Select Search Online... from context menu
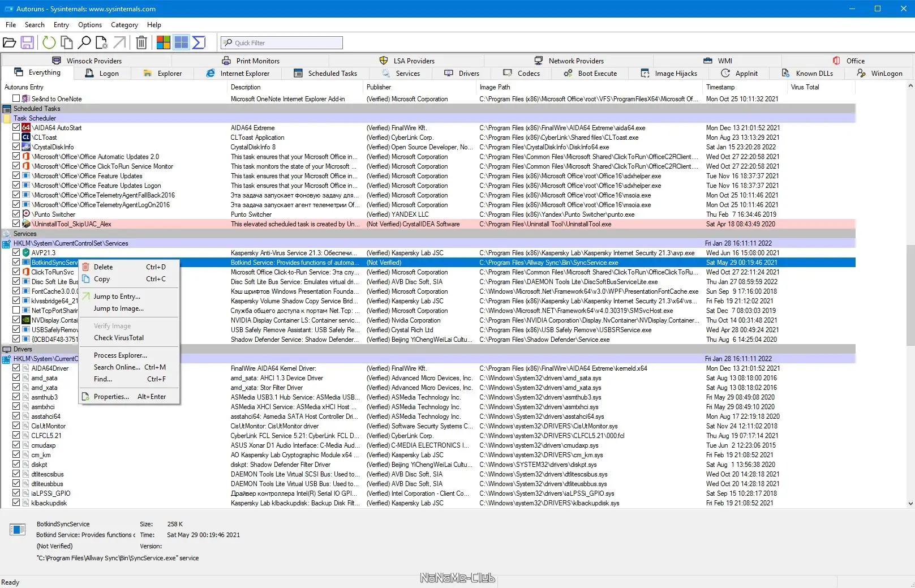Viewport: 915px width, 588px height. tap(130, 367)
